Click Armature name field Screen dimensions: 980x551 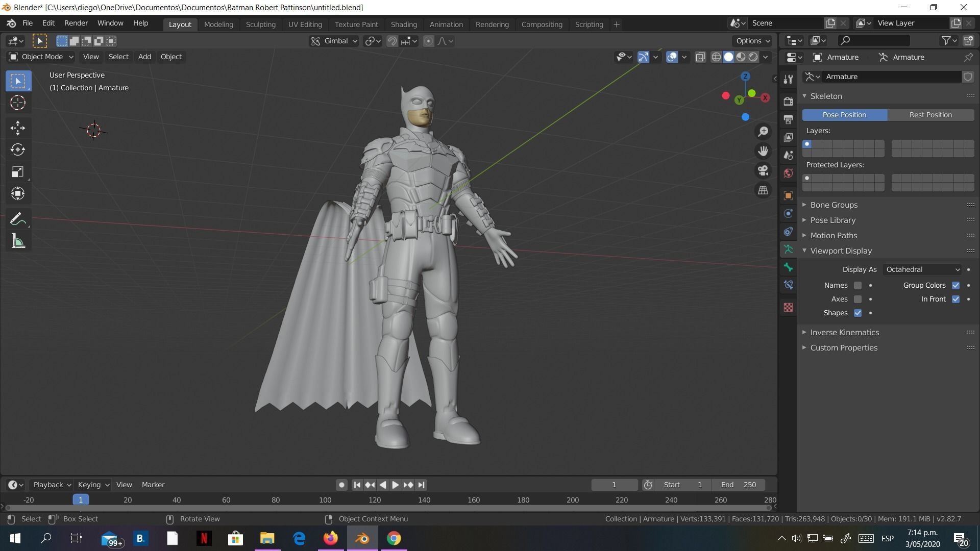pos(892,77)
